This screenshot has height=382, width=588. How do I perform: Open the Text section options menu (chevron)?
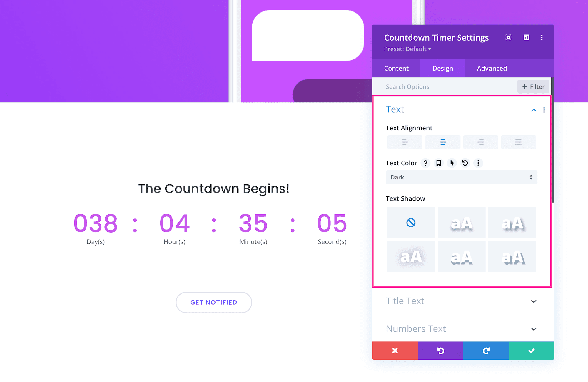click(x=534, y=110)
